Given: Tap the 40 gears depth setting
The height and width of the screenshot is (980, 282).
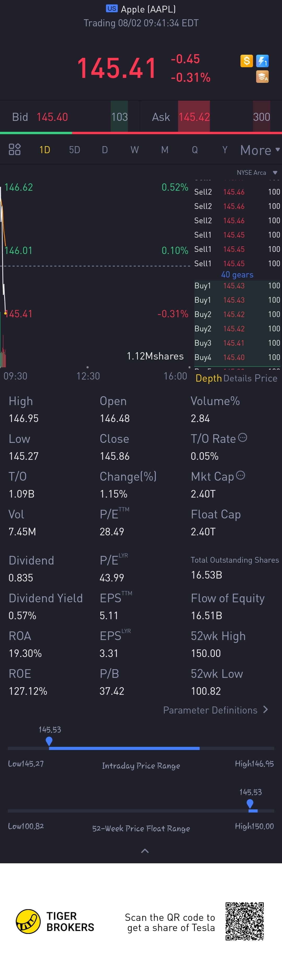Looking at the screenshot, I should 237,275.
